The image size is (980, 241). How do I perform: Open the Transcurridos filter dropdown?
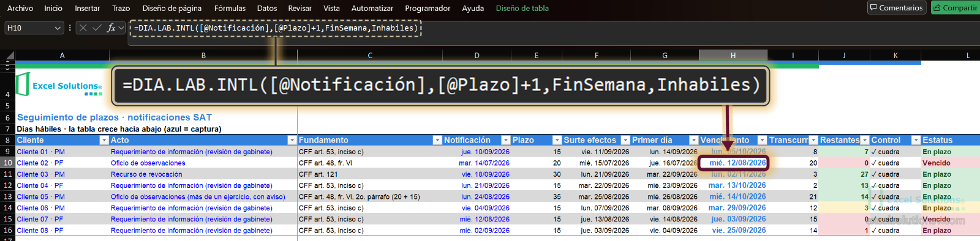(813, 140)
